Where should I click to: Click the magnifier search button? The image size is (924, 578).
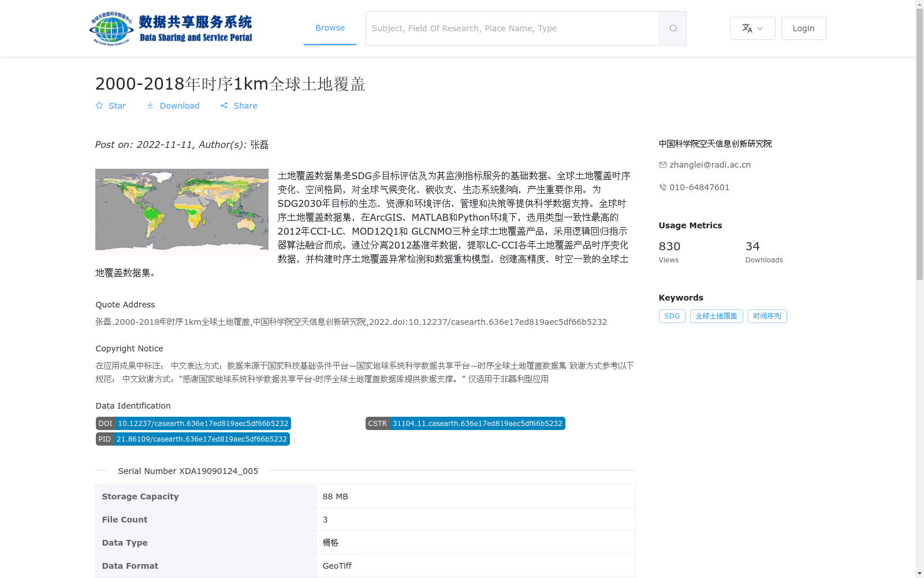[x=673, y=28]
